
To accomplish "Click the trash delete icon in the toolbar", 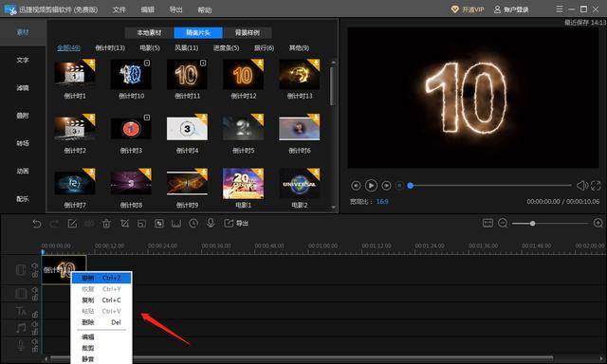I will 106,224.
